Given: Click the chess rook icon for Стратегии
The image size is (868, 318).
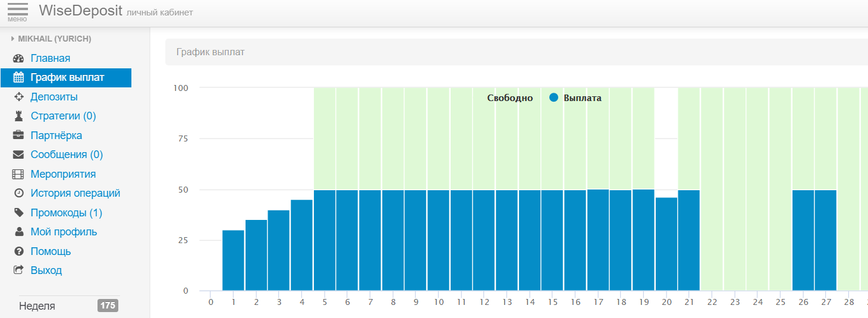Looking at the screenshot, I should 18,116.
